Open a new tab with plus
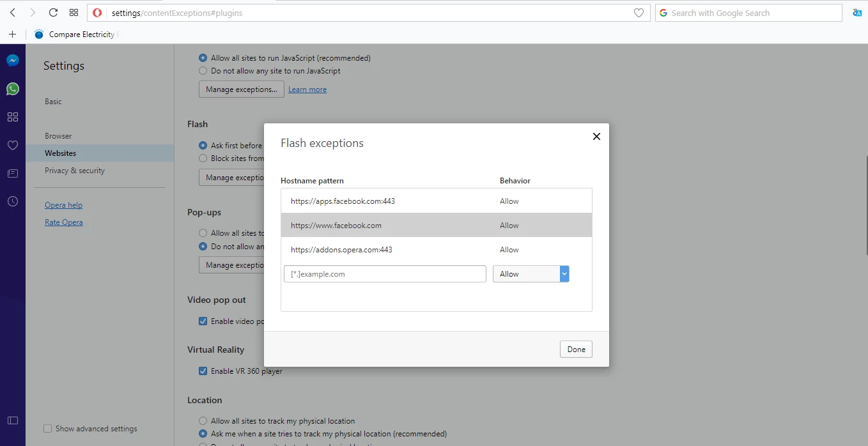 click(12, 34)
